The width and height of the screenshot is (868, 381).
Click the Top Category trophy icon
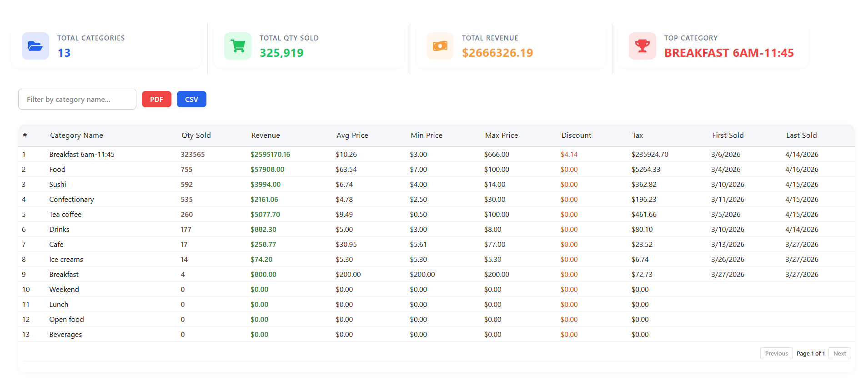tap(642, 46)
